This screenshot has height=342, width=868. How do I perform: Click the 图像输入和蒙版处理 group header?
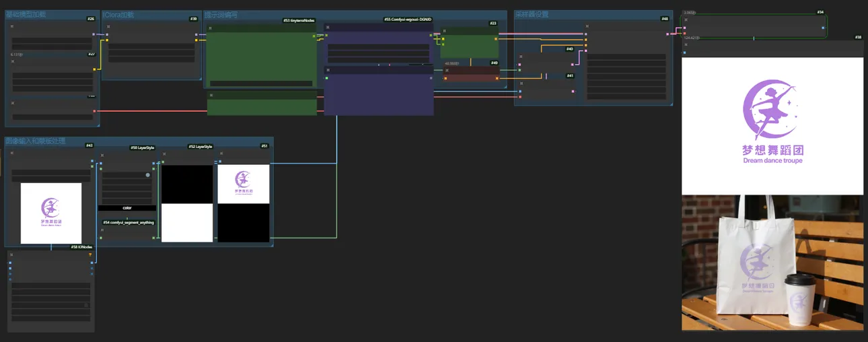click(35, 141)
